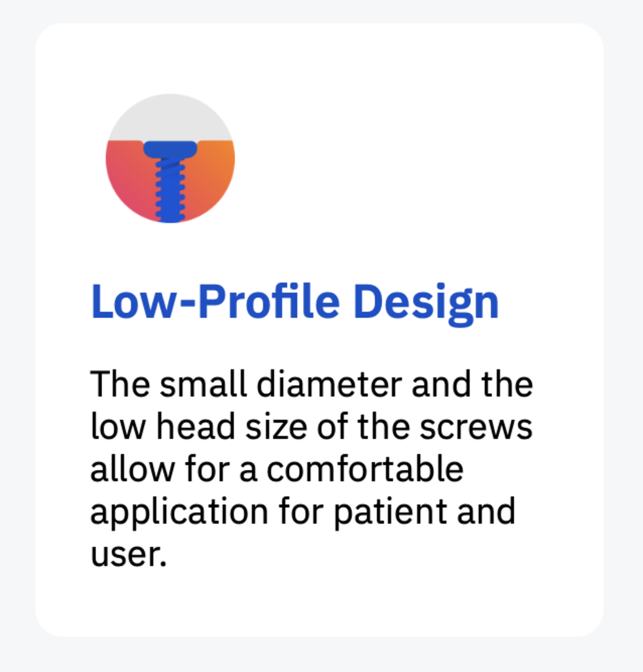This screenshot has width=643, height=672.
Task: Click the word "comfortable" in description
Action: [x=365, y=470]
